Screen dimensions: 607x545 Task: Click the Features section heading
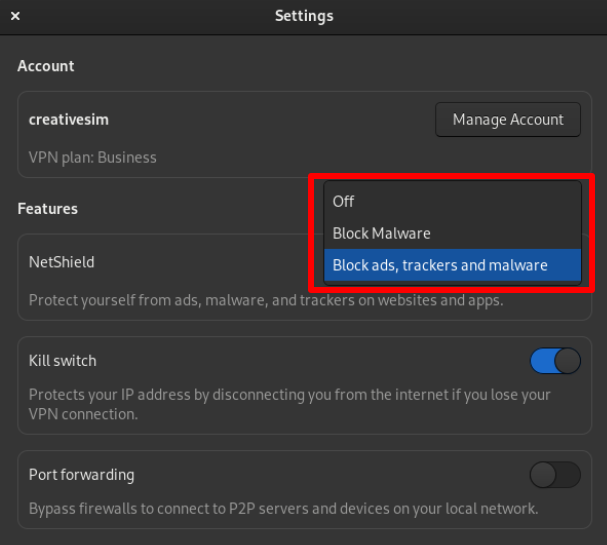point(48,209)
